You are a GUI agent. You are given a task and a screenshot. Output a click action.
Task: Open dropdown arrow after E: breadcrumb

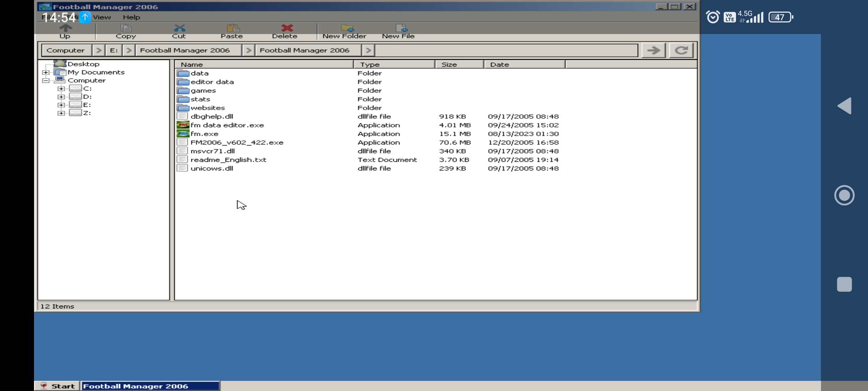coord(129,50)
